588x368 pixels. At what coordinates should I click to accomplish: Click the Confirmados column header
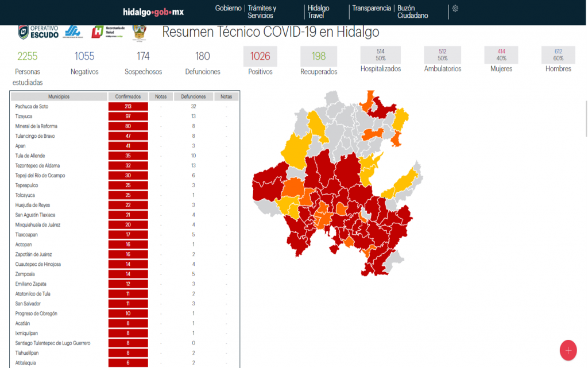128,96
